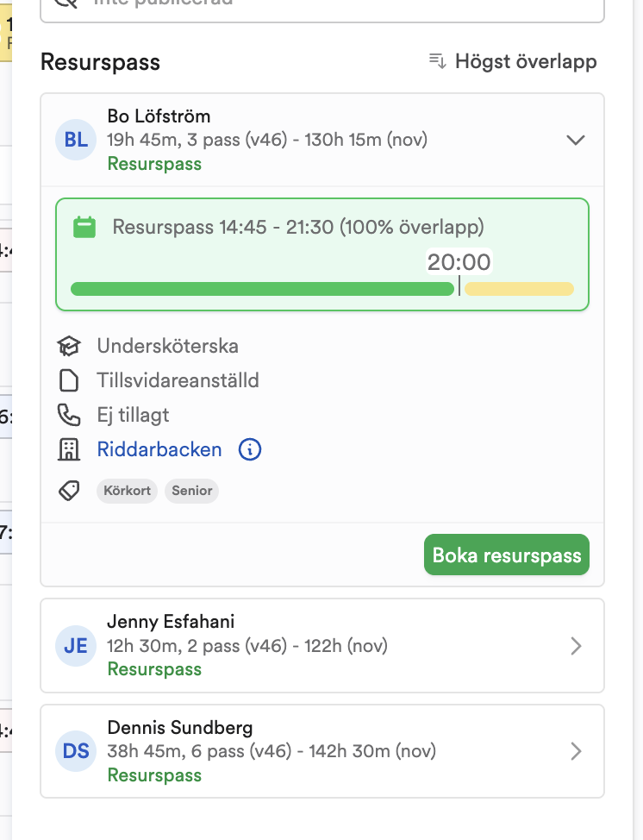The height and width of the screenshot is (840, 643).
Task: Click the Körkort tag
Action: [x=127, y=491]
